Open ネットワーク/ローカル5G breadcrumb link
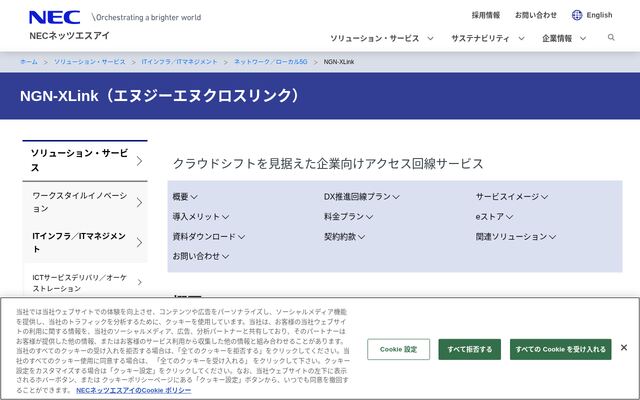640x400 pixels. (271, 62)
